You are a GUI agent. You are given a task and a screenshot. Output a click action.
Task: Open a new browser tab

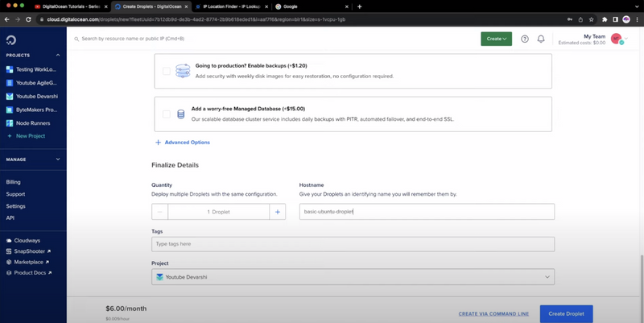tap(359, 6)
